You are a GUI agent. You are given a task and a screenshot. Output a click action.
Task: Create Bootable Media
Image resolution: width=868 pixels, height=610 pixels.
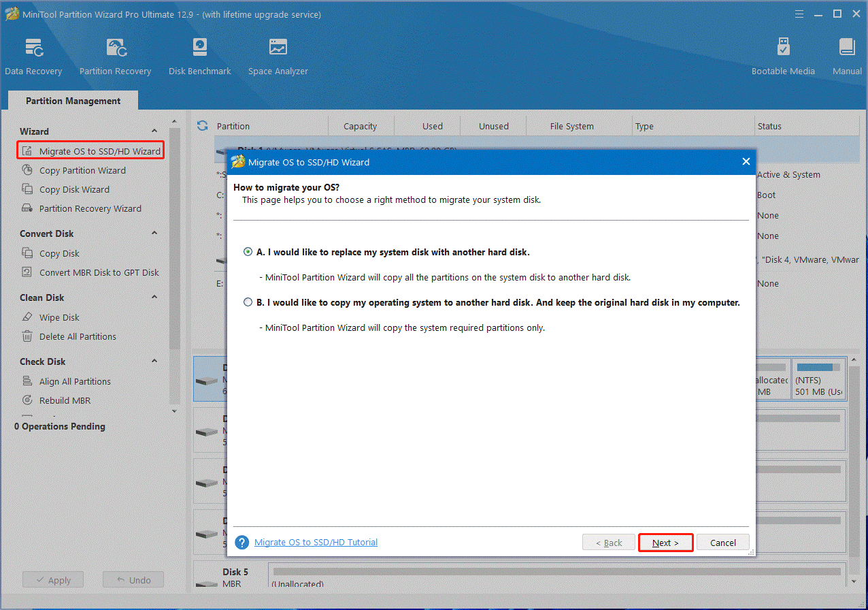point(783,57)
